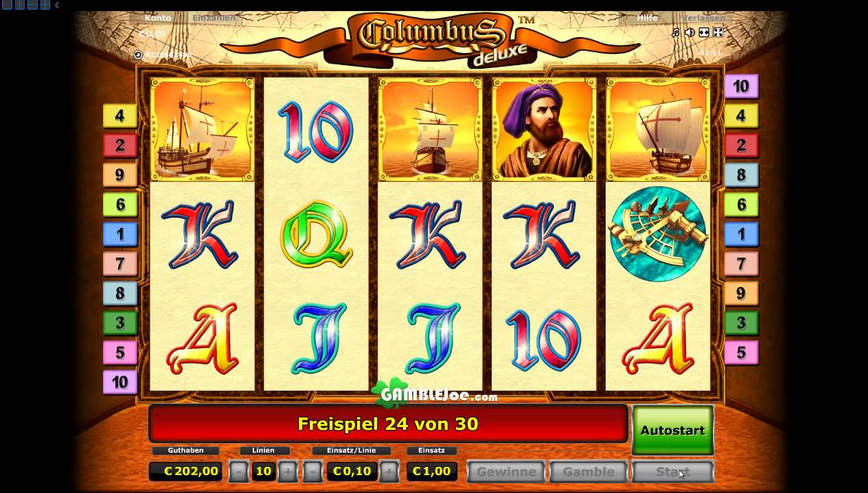Select the single-pane layout icon at top left
This screenshot has width=868, height=493.
[7, 4]
